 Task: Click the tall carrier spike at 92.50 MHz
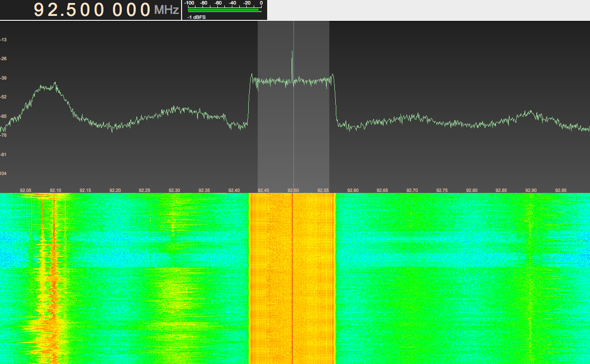(x=292, y=60)
